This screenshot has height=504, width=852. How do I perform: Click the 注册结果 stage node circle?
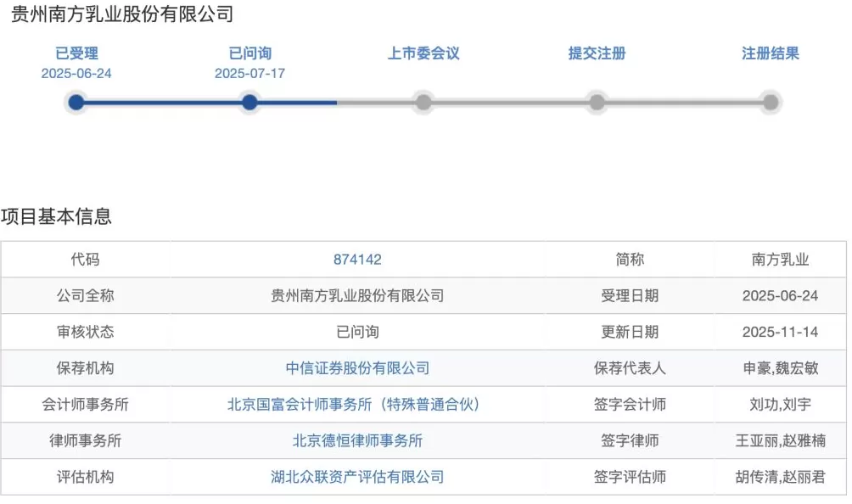tap(771, 102)
